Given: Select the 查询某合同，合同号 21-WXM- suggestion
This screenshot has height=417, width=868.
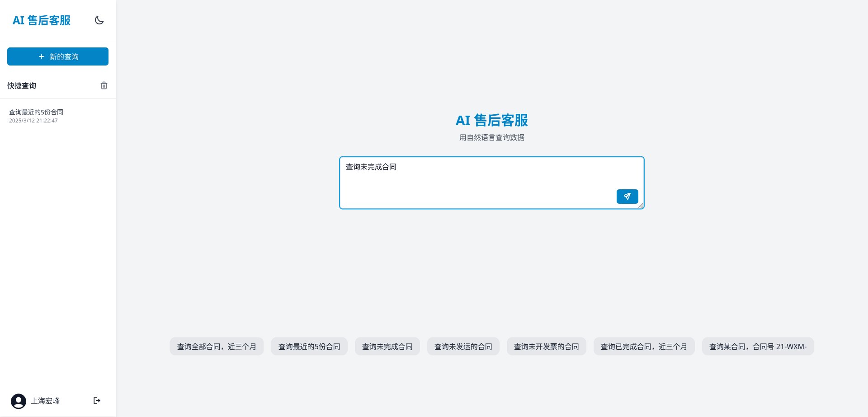Looking at the screenshot, I should pos(758,346).
